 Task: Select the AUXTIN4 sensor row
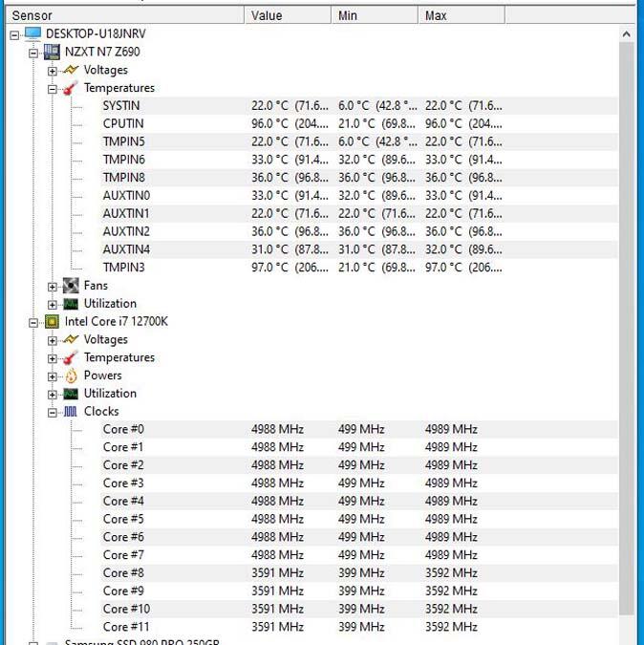click(359, 249)
